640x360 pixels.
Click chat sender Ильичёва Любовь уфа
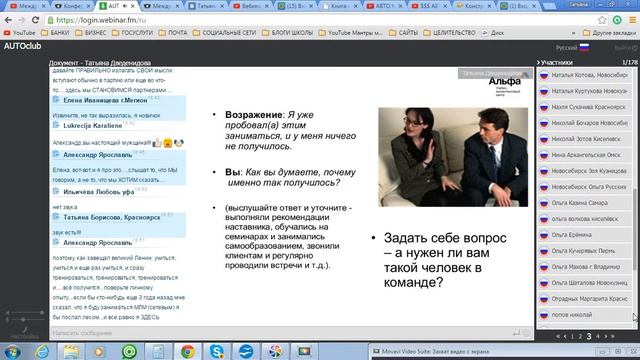pyautogui.click(x=99, y=192)
